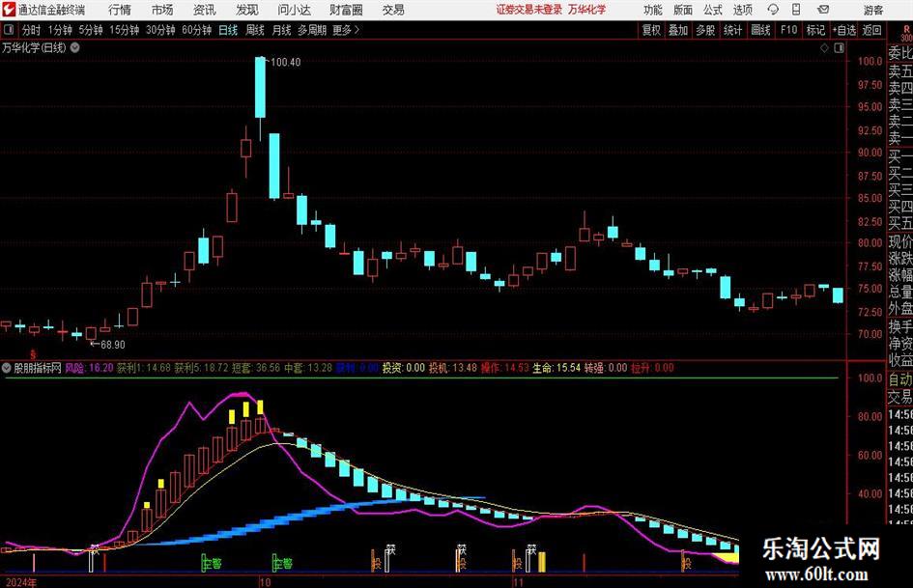
Task: Open the 功能 menu
Action: [x=653, y=10]
